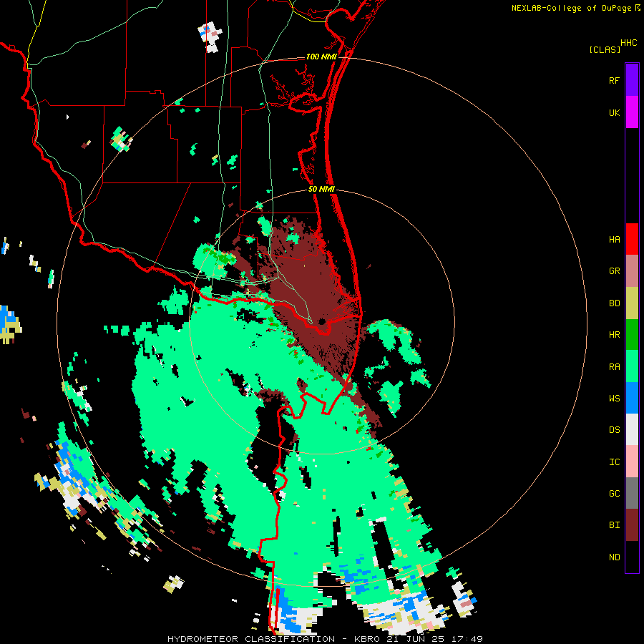The image size is (644, 644).
Task: Click the IC legend label
Action: [x=614, y=462]
